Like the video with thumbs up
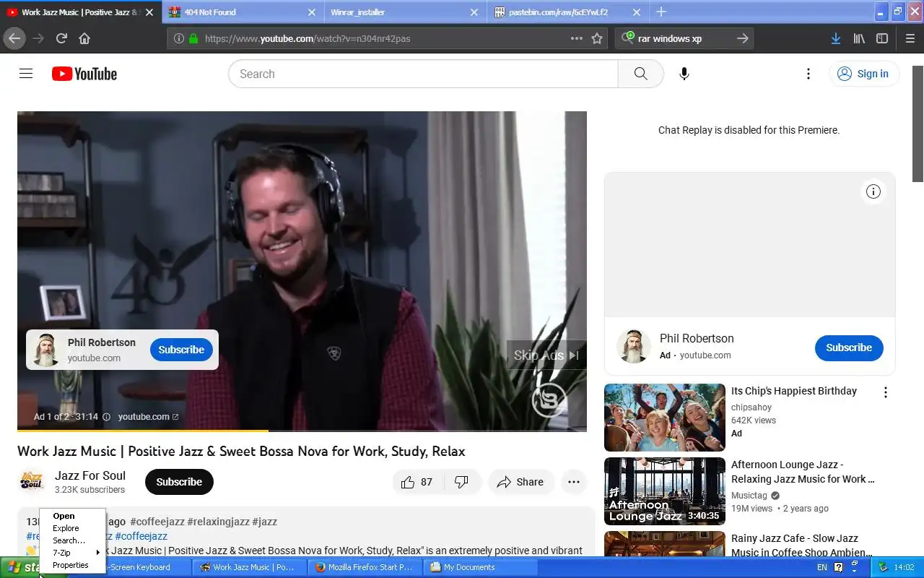This screenshot has height=578, width=924. point(417,482)
